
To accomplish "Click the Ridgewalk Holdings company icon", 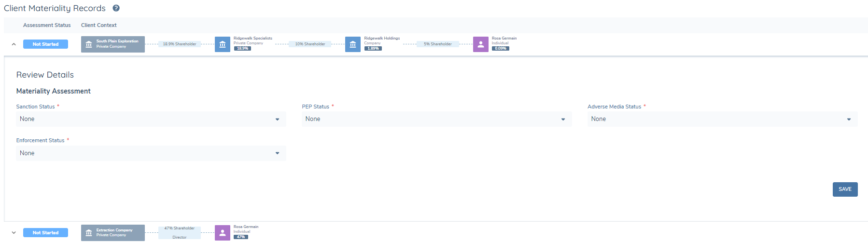I will coord(352,44).
